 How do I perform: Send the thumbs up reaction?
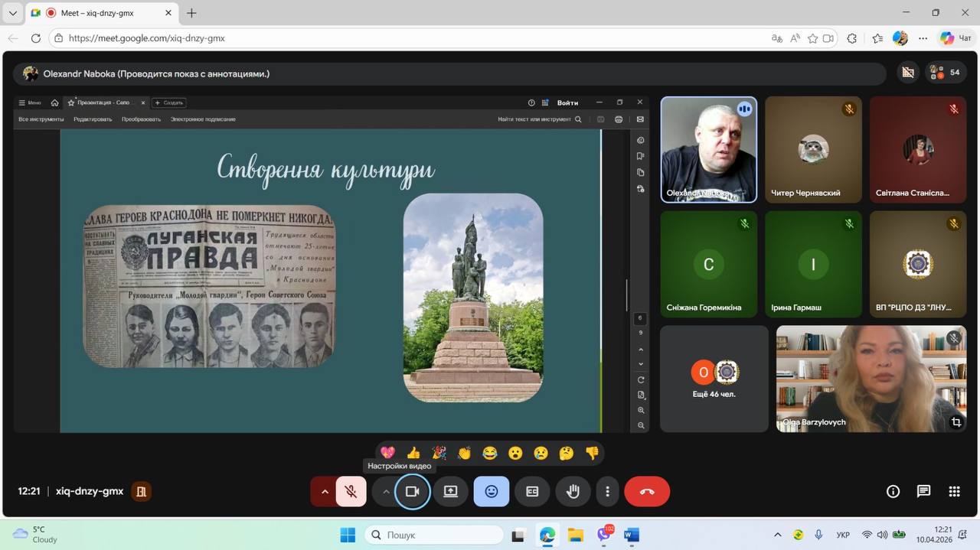pos(413,454)
